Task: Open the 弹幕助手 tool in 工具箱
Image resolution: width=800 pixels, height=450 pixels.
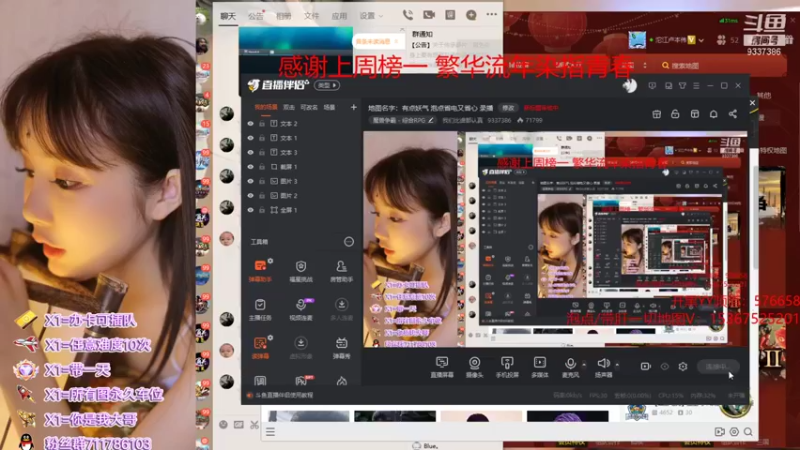Action: coord(260,270)
